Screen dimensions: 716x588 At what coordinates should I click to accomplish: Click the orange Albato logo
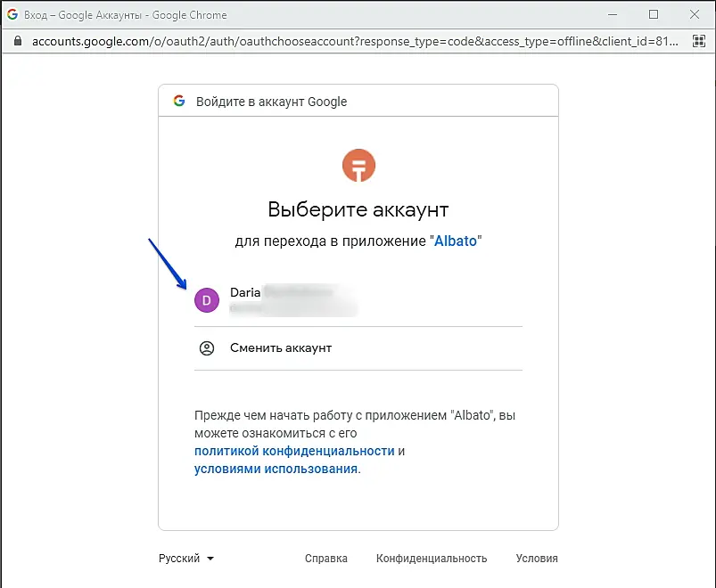point(358,165)
